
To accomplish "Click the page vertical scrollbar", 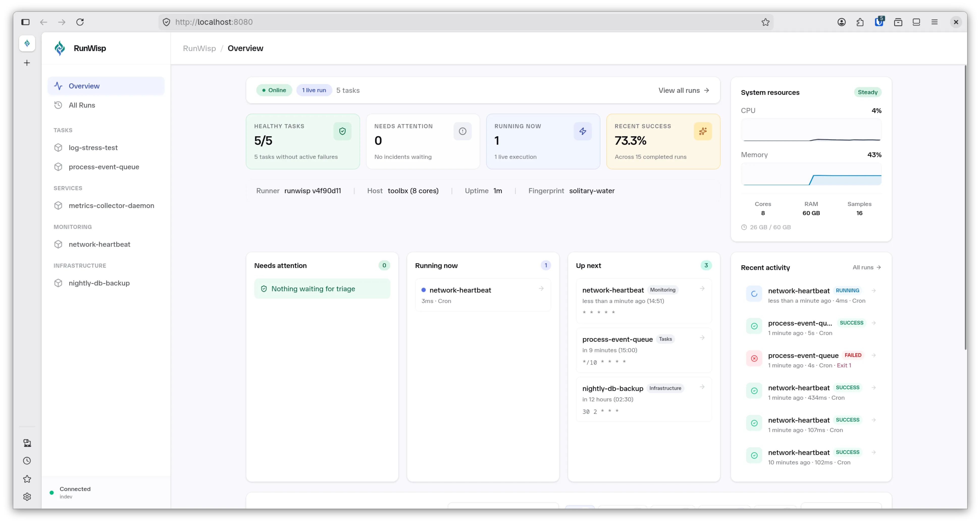I will click(966, 207).
